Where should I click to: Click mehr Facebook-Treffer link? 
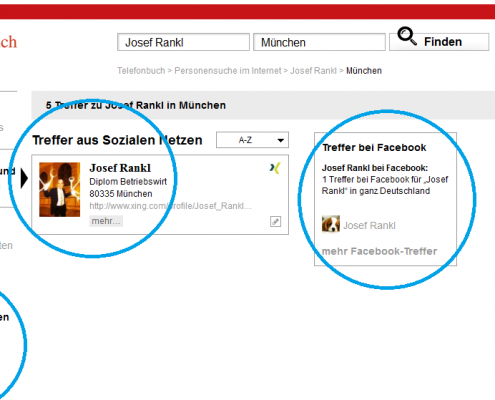[x=379, y=251]
